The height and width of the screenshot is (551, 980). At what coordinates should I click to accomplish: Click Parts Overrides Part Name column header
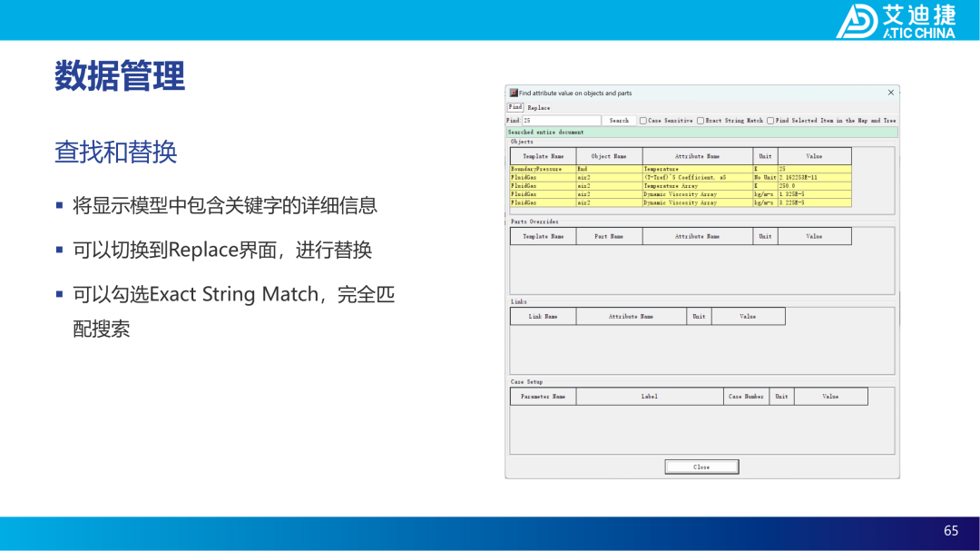click(x=609, y=236)
